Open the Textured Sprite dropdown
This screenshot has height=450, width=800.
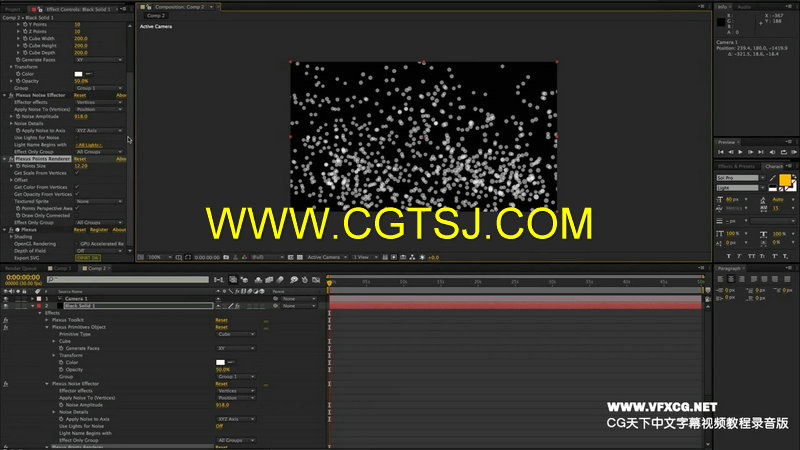pos(99,202)
